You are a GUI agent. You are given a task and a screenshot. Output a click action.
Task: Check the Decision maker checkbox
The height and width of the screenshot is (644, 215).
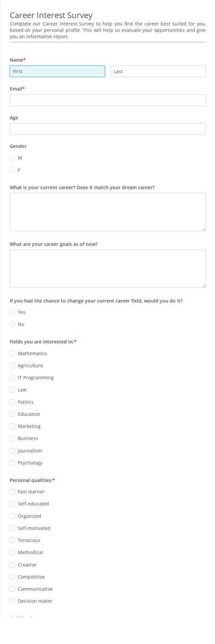coord(13,601)
